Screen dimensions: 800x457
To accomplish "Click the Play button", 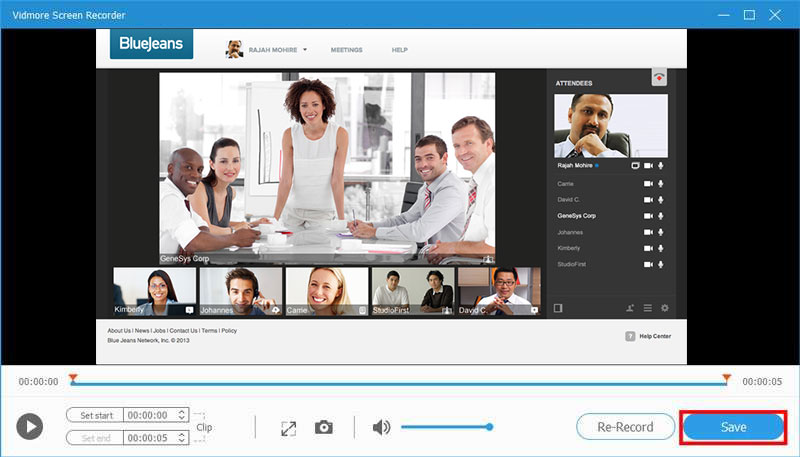I will (x=29, y=427).
